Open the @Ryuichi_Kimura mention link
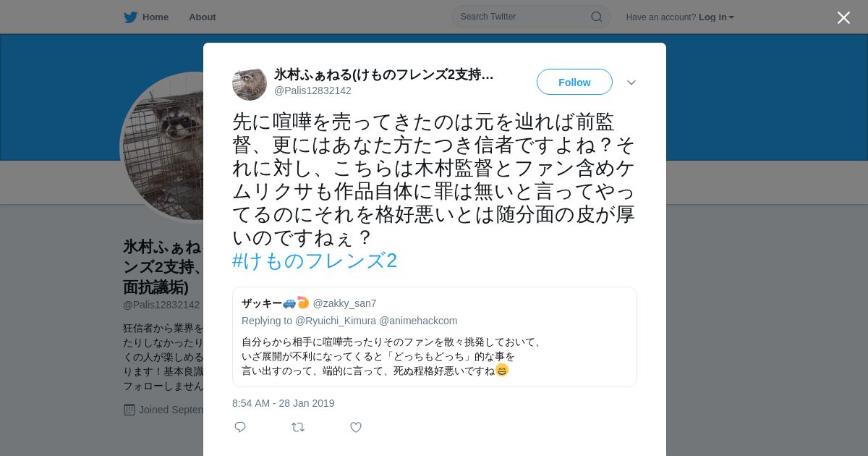 [336, 321]
